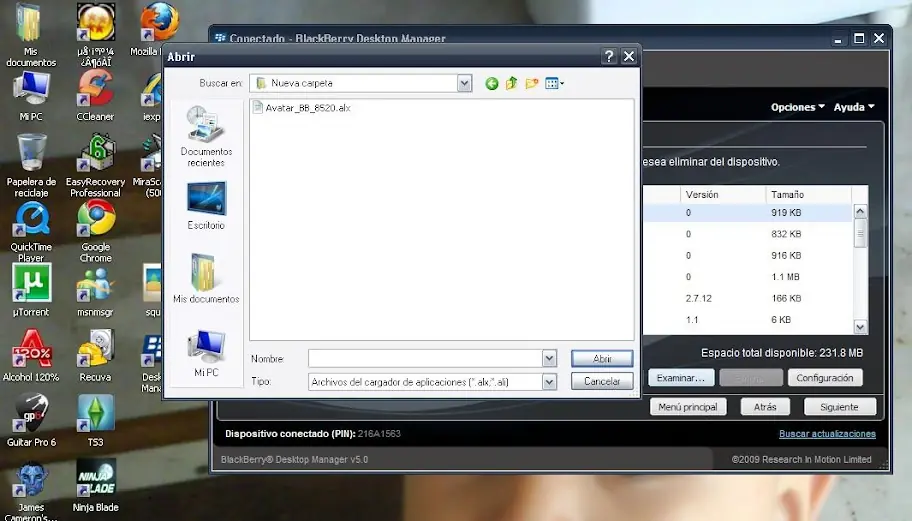This screenshot has width=912, height=521.
Task: Select Documentos recientes in places bar
Action: [206, 137]
